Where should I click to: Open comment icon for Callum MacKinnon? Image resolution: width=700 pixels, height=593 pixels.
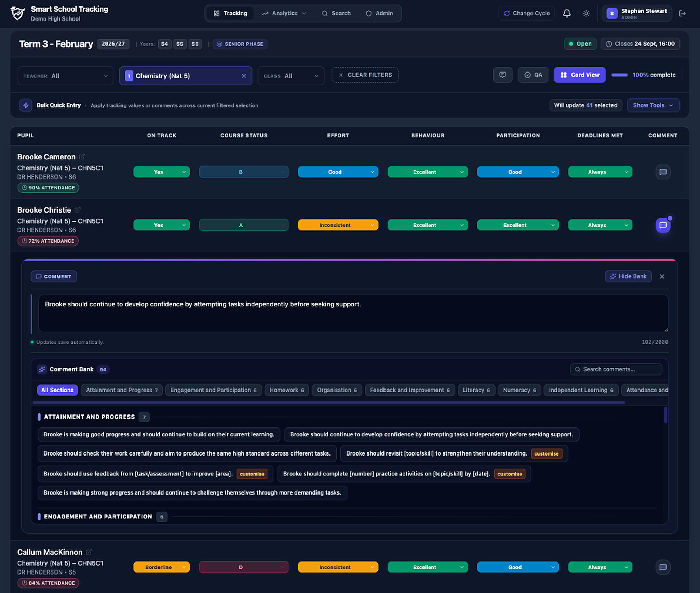[x=663, y=567]
